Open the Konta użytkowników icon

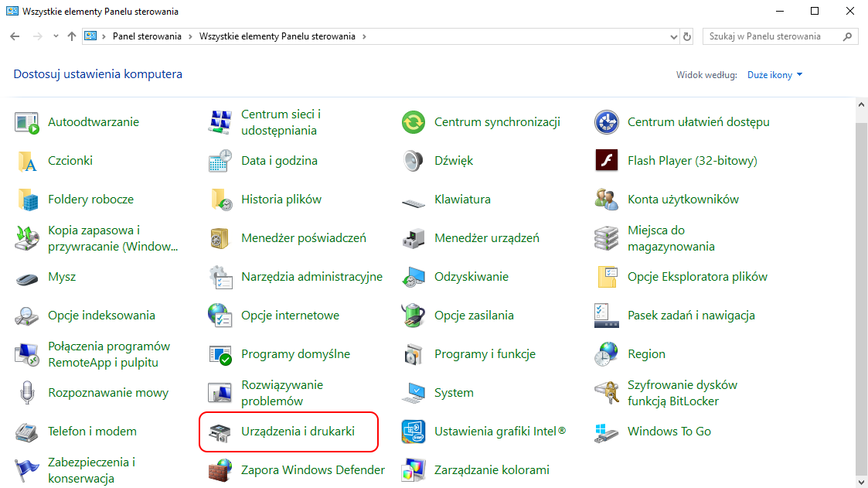pyautogui.click(x=607, y=200)
